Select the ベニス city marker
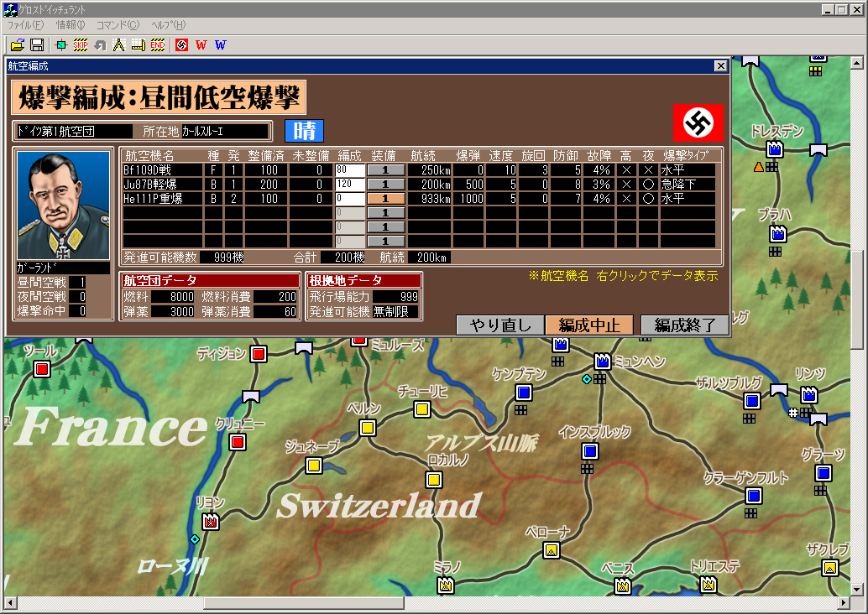868x614 pixels. (x=623, y=585)
